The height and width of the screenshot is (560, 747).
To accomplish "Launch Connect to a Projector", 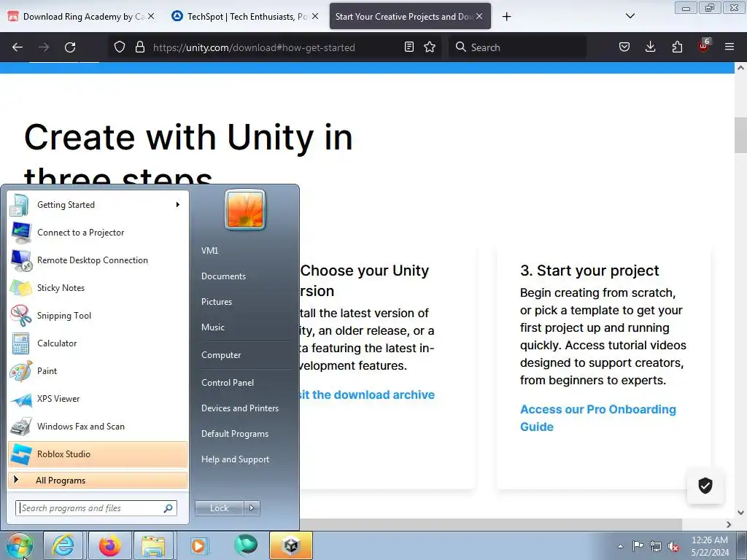I will 98,233.
